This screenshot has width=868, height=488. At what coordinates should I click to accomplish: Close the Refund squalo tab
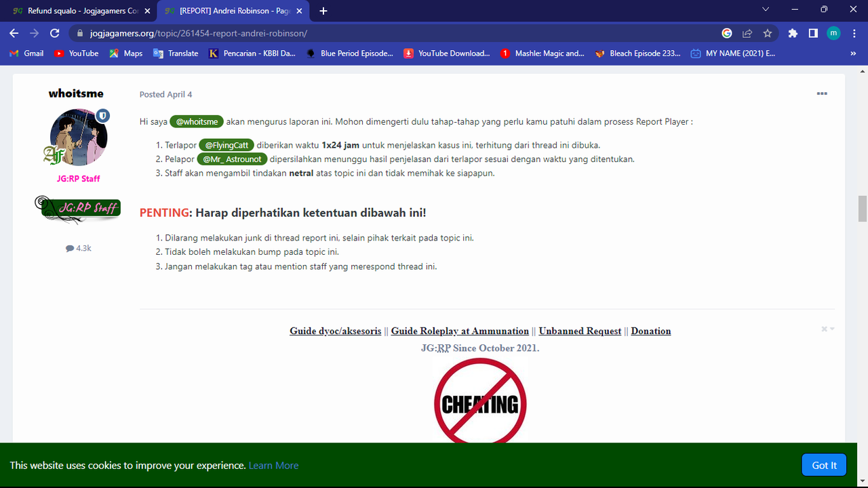tap(147, 11)
